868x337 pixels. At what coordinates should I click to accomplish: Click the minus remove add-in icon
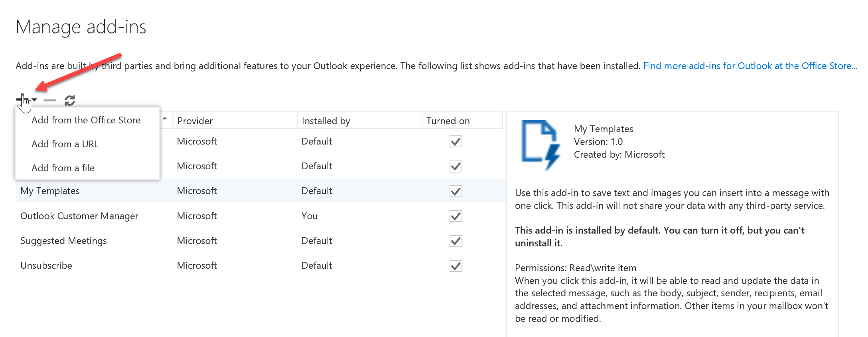coord(49,100)
